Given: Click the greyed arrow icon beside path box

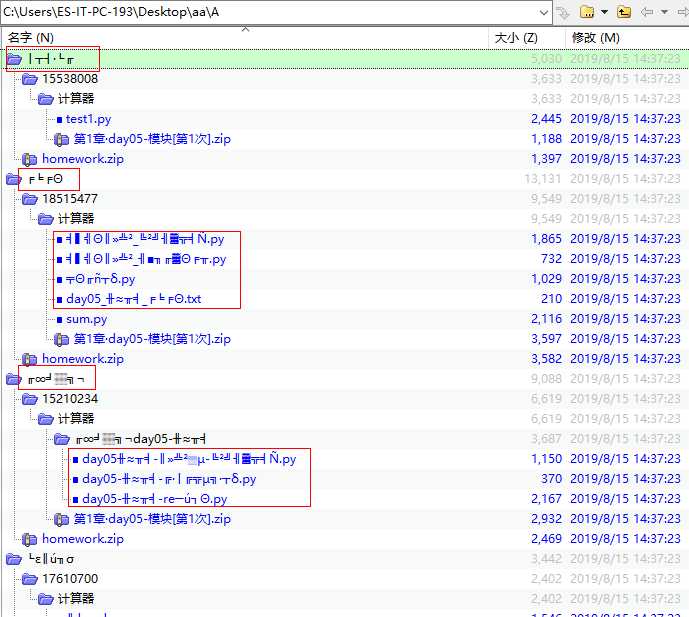Looking at the screenshot, I should coord(563,13).
